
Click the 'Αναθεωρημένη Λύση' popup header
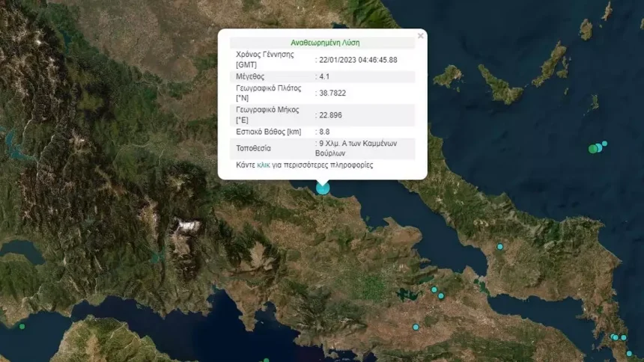pos(325,43)
